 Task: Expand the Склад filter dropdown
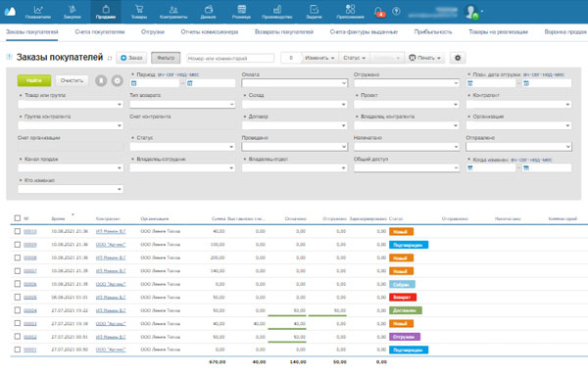pyautogui.click(x=294, y=104)
